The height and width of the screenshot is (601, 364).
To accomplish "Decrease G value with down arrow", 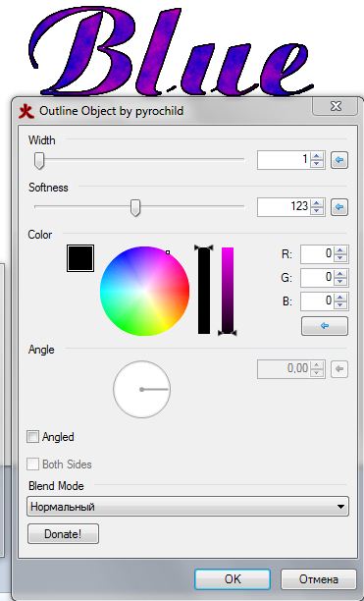I will (339, 281).
